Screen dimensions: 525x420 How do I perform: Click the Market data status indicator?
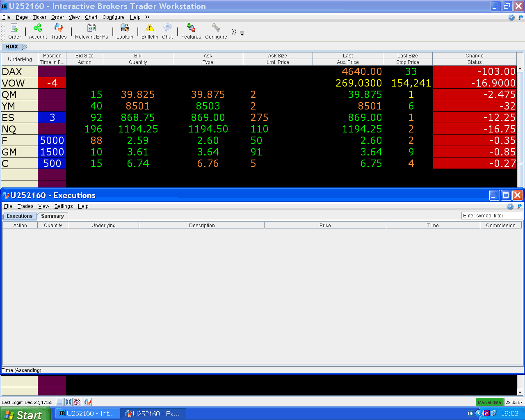[x=489, y=402]
